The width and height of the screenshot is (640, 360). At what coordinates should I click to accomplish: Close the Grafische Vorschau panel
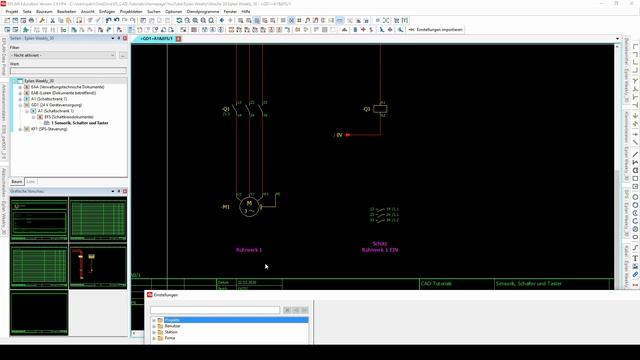[x=125, y=191]
